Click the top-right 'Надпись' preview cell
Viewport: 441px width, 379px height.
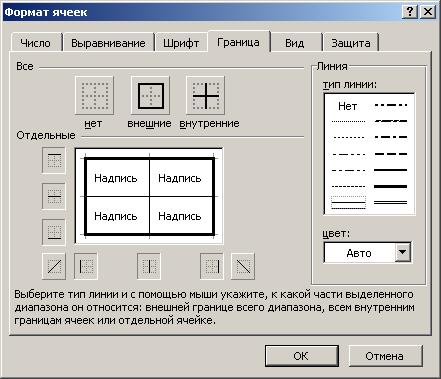point(180,178)
